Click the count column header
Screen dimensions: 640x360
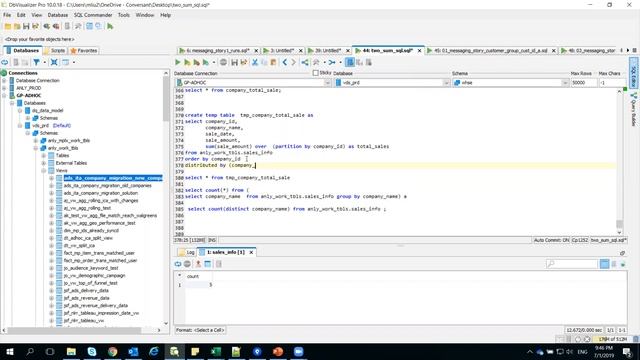point(198,276)
